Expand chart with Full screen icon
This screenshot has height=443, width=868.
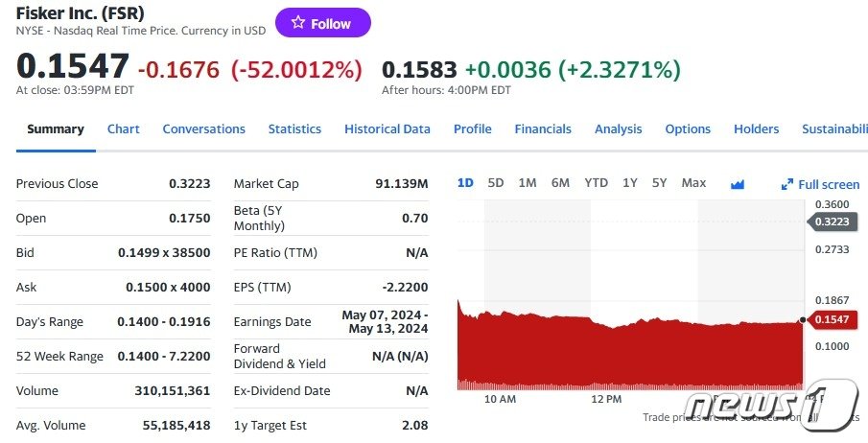(820, 184)
